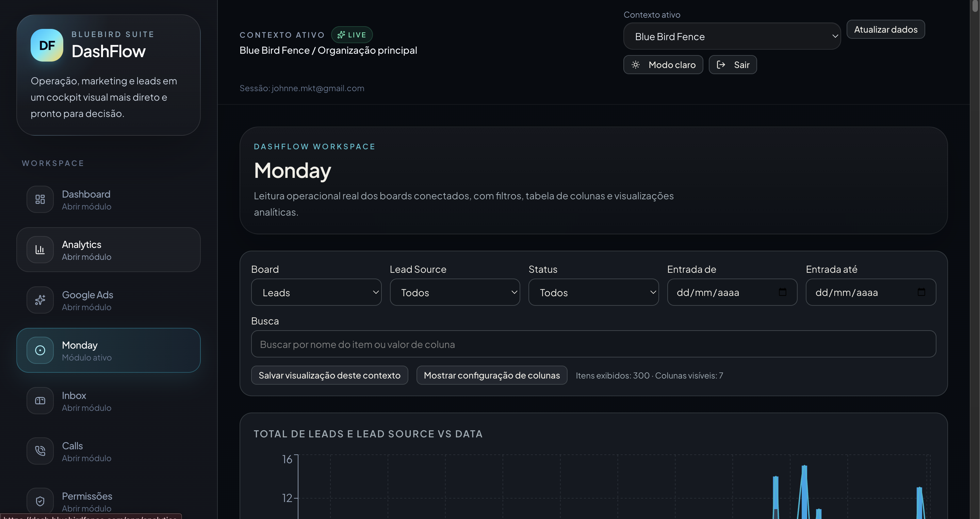The width and height of the screenshot is (980, 519).
Task: Open the Dashboard module
Action: pos(109,199)
